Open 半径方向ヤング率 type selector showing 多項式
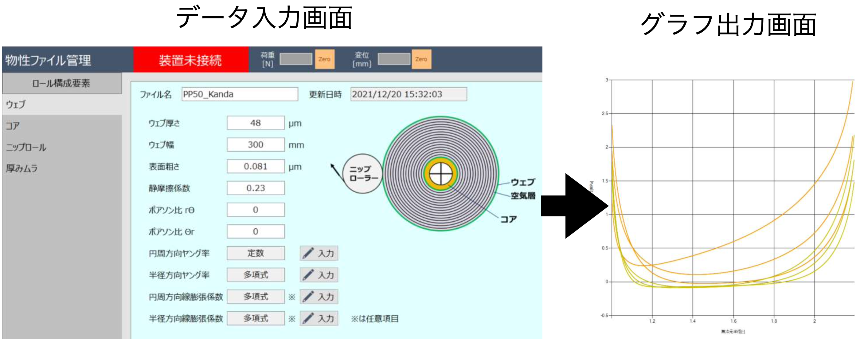The image size is (868, 351). (256, 275)
